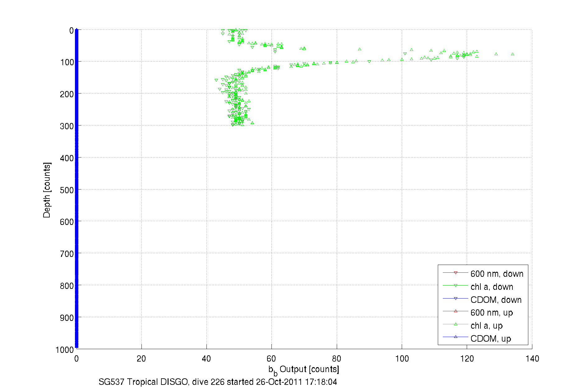Click the 'SG537 Tropical DISGO, dive 226' title text
Screen dimensions: 588x392
coord(161,382)
